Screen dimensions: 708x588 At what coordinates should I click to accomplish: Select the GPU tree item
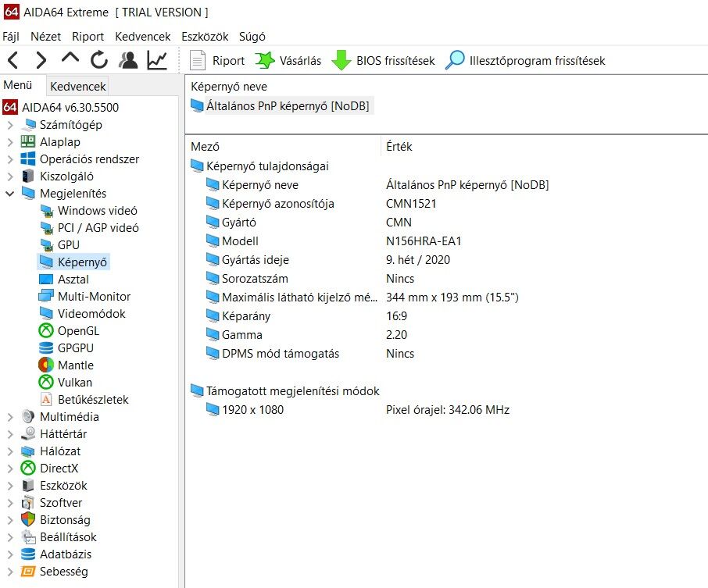pyautogui.click(x=59, y=245)
